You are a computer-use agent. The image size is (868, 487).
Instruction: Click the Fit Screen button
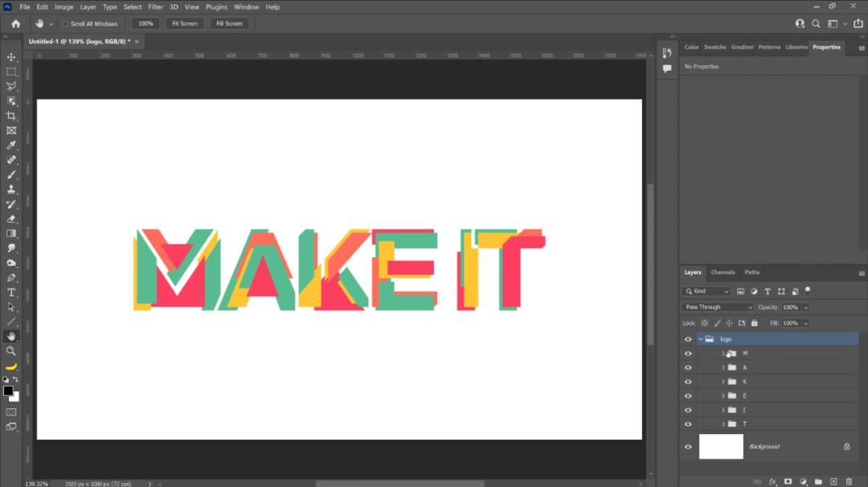[184, 24]
